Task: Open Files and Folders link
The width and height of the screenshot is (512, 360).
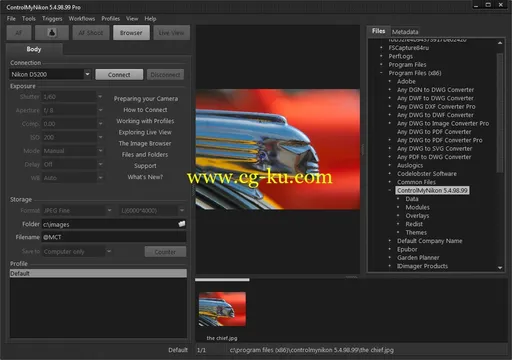Action: 145,155
